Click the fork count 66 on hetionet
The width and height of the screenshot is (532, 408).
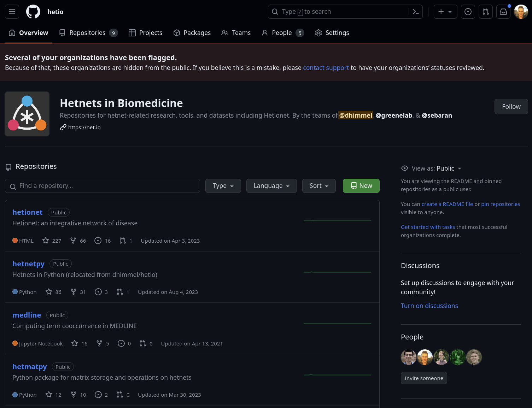(x=78, y=241)
